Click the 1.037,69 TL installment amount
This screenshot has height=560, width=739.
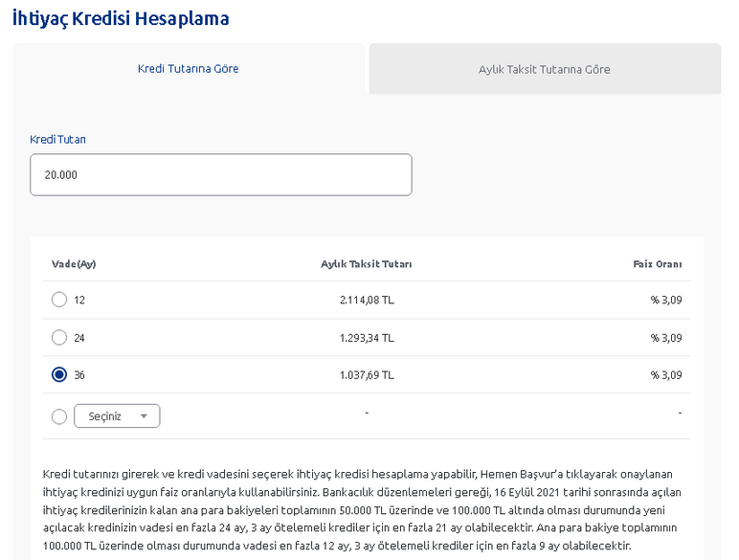tap(367, 374)
